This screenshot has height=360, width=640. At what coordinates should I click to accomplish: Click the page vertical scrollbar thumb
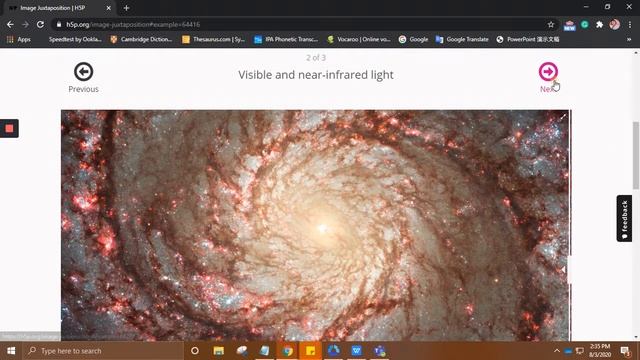coord(636,155)
